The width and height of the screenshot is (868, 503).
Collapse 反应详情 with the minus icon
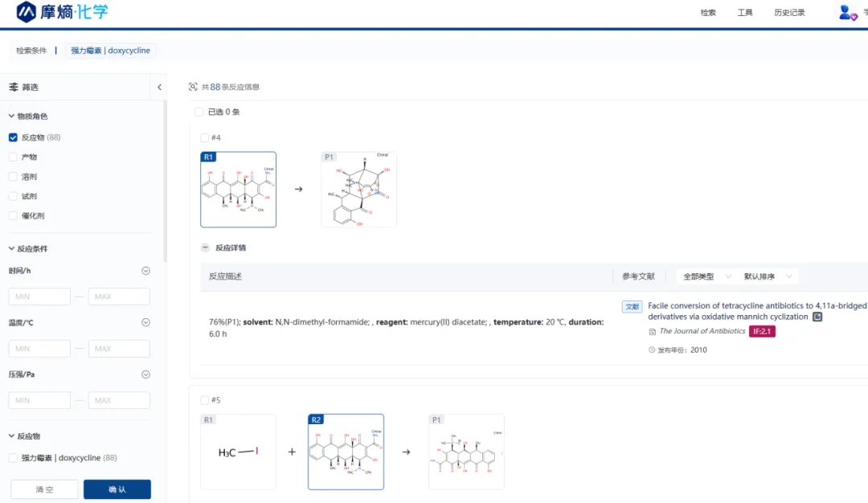pyautogui.click(x=206, y=247)
